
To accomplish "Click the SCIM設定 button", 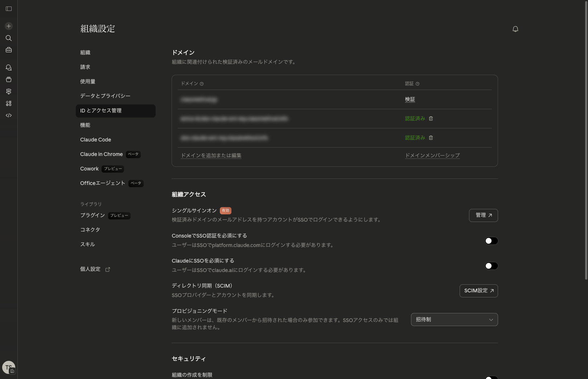I will 478,291.
